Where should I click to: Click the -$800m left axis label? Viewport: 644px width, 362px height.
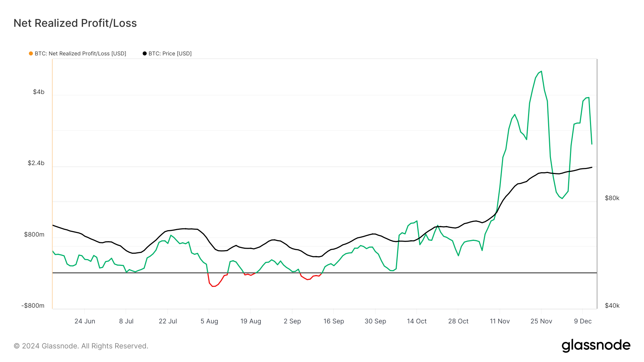pos(33,306)
